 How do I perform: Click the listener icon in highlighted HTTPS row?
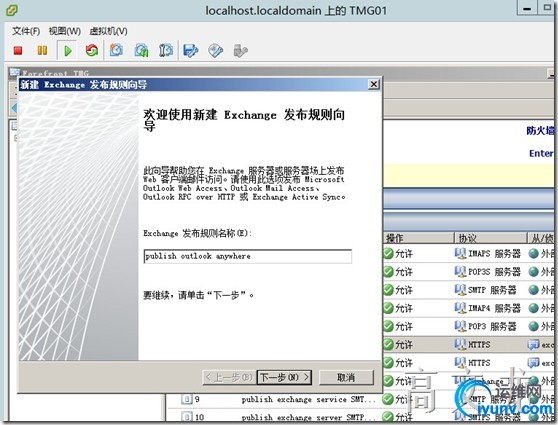(x=533, y=344)
